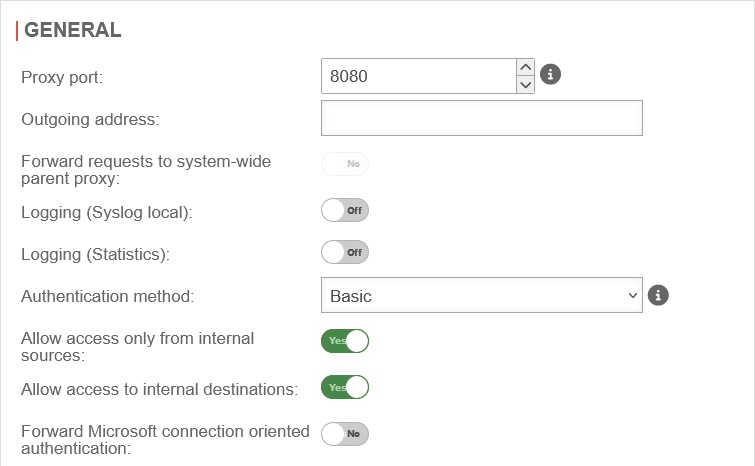Click info icon next to Proxy port
Screen dimensions: 755x466
click(x=550, y=74)
